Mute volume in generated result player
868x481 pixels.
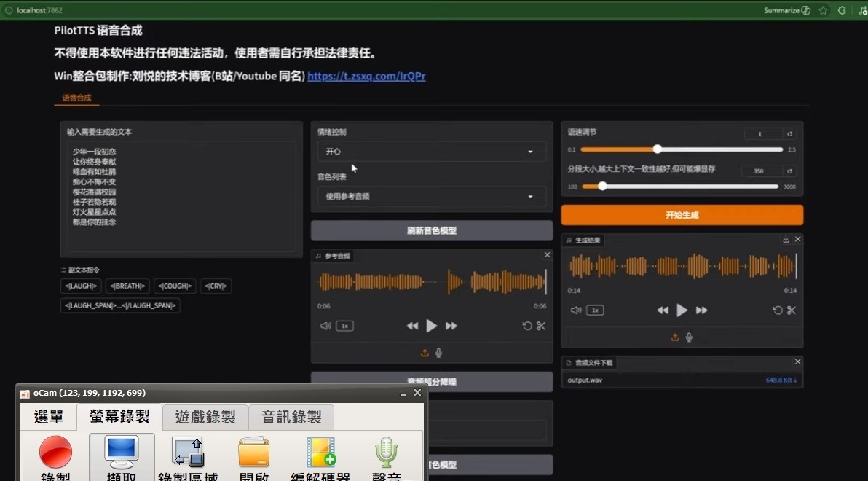(x=576, y=310)
